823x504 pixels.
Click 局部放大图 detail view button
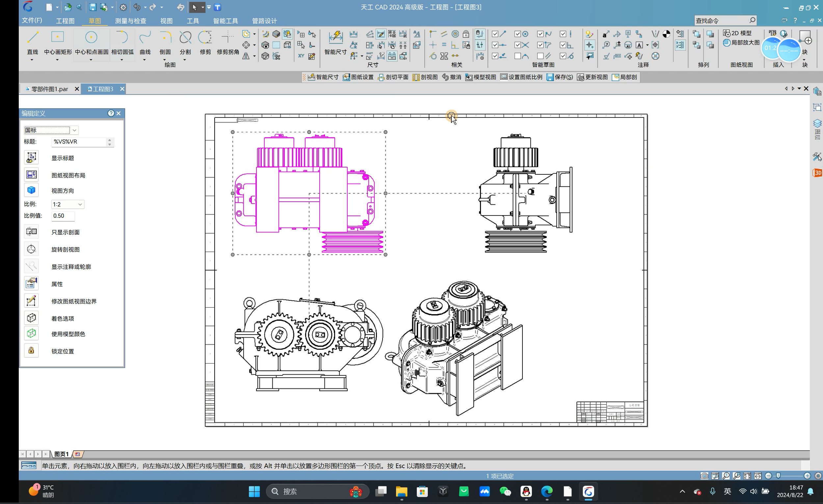(741, 42)
